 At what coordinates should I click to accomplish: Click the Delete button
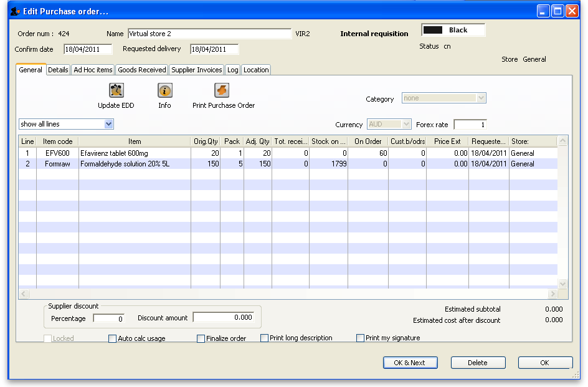coord(478,363)
